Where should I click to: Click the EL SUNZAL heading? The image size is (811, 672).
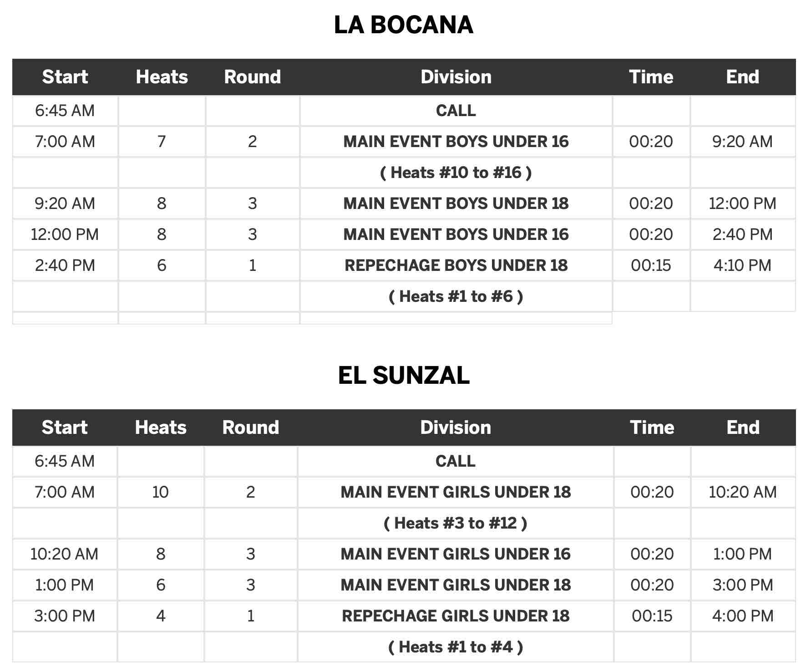coord(404,376)
